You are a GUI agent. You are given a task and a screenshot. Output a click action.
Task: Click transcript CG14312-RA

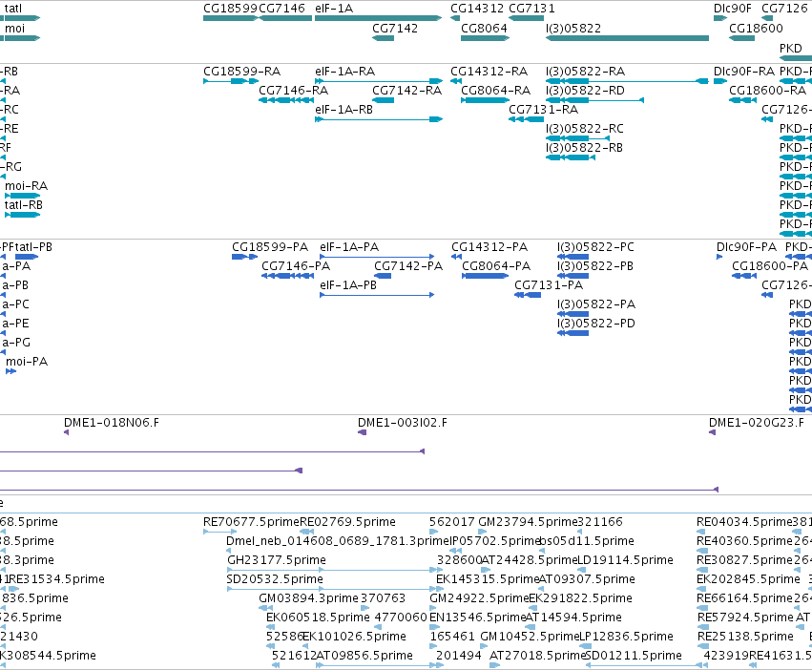point(489,72)
